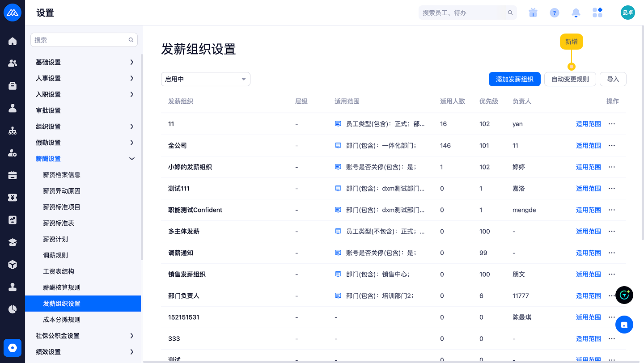This screenshot has height=363, width=644.
Task: Click the 自动变更规则 button
Action: coord(570,79)
